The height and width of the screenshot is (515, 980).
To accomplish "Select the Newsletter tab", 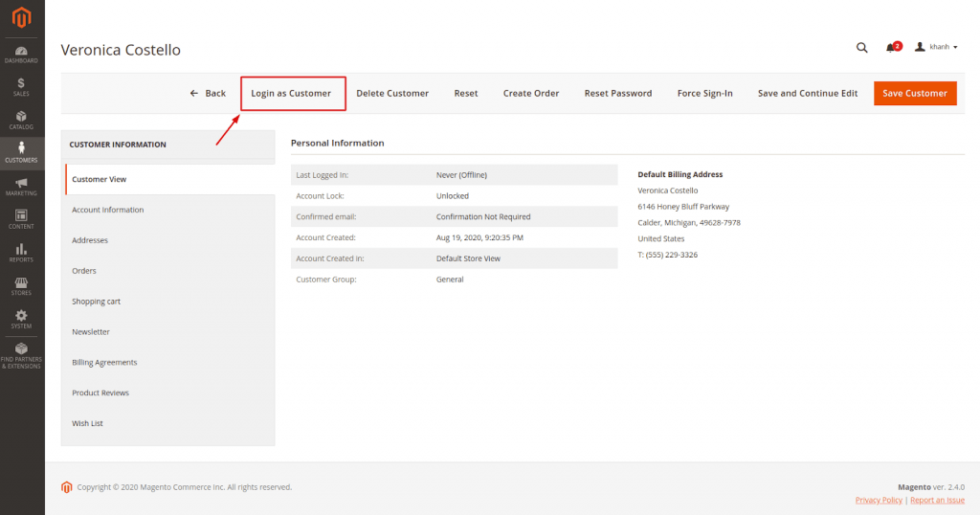I will [170, 332].
